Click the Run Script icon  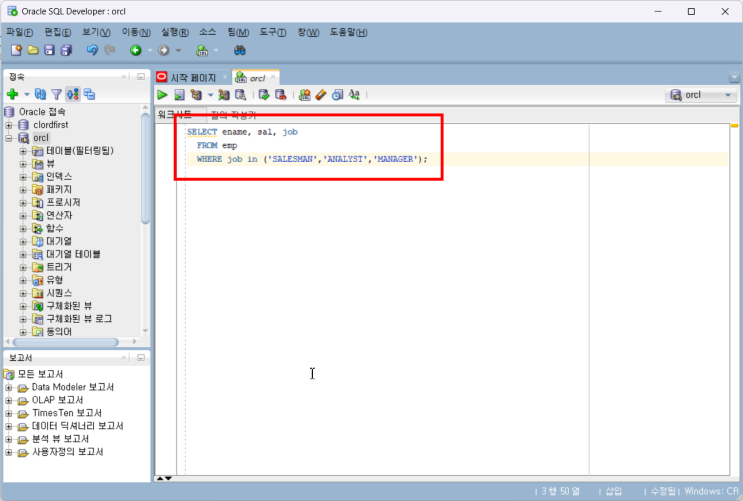click(x=179, y=95)
